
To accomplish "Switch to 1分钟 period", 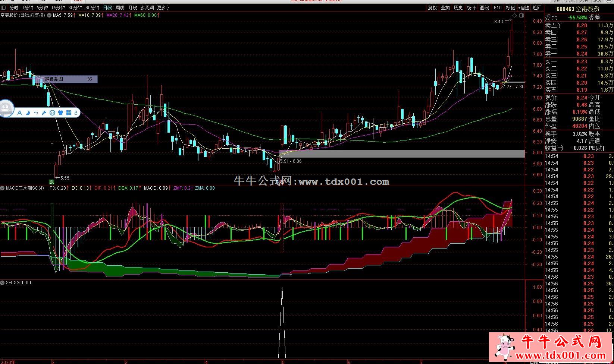I will click(x=27, y=7).
